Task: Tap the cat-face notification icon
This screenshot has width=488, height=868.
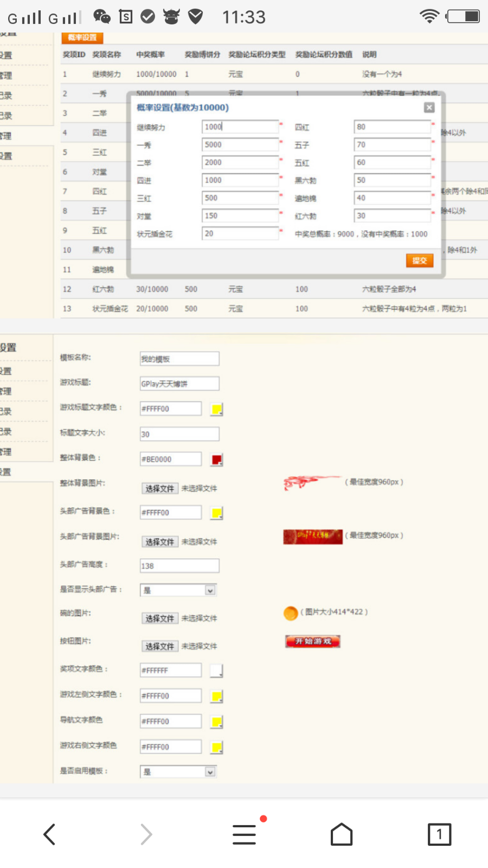Action: click(171, 17)
